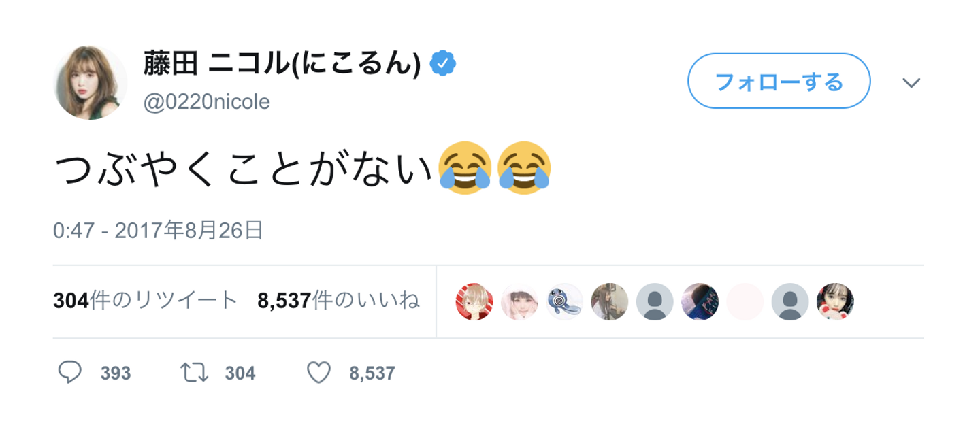Screen dimensions: 980x434
Task: Show the 8,537件のいいね list
Action: pyautogui.click(x=338, y=301)
